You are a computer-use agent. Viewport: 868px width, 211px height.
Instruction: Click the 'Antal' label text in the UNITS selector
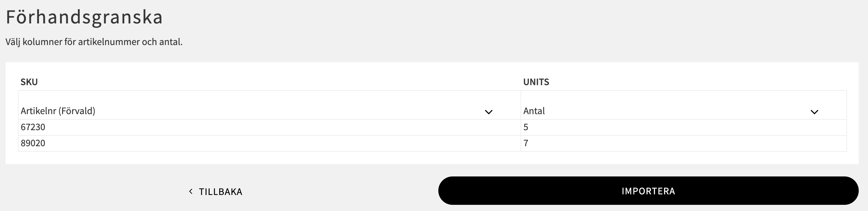[x=534, y=111]
